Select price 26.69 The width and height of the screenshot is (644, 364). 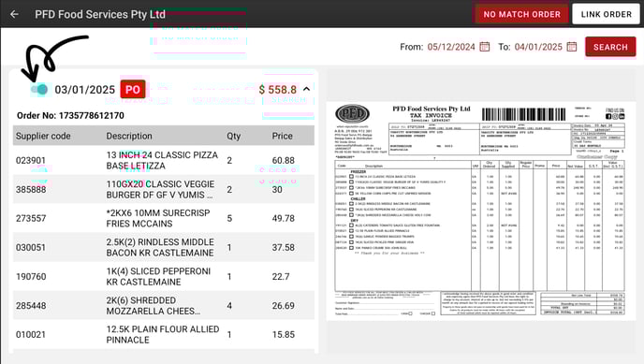point(283,306)
